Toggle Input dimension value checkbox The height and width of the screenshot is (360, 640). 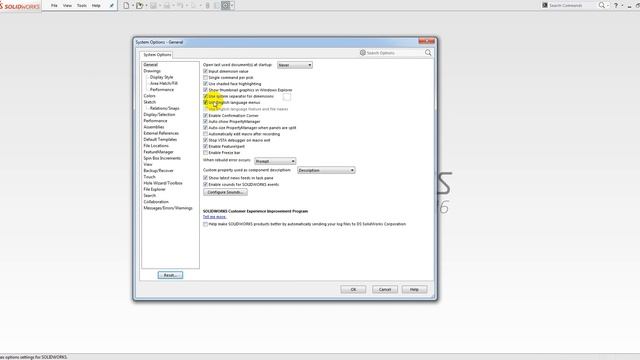click(x=205, y=71)
